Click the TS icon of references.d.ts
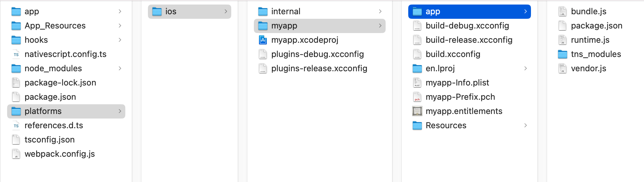This screenshot has width=644, height=182. [x=16, y=126]
